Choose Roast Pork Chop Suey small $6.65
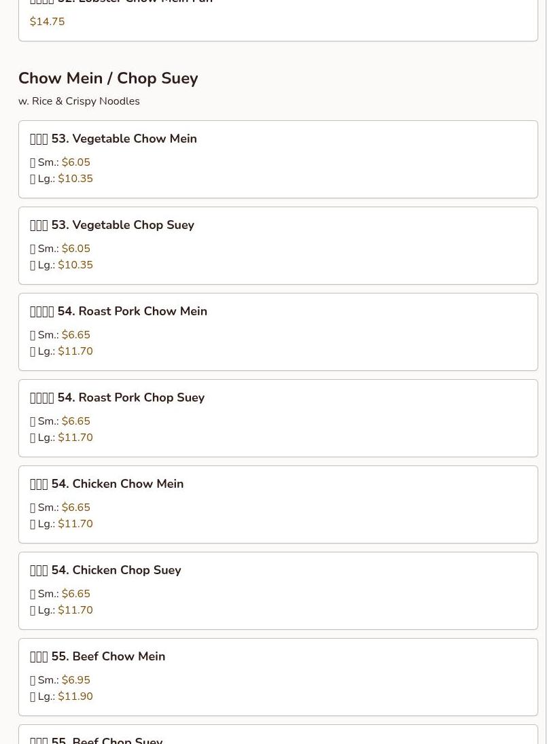The image size is (560, 744). pyautogui.click(x=60, y=421)
